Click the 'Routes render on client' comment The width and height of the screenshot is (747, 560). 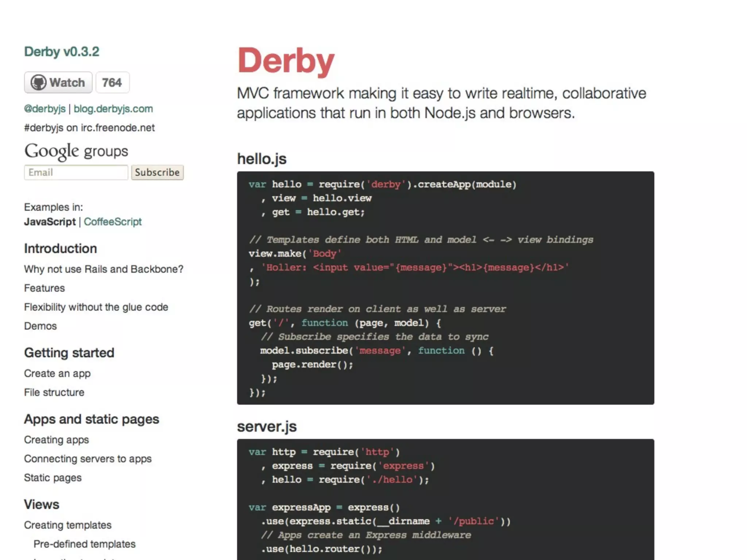[x=378, y=309]
